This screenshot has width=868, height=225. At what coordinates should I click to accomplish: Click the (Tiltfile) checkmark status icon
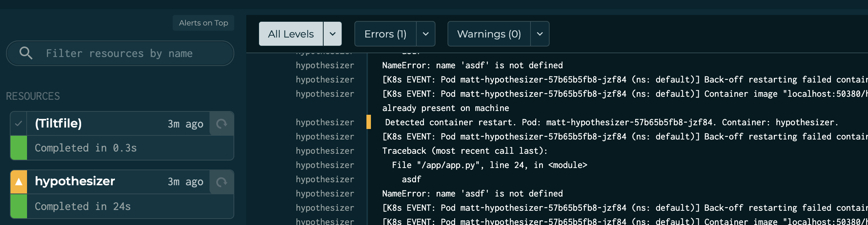pos(19,123)
